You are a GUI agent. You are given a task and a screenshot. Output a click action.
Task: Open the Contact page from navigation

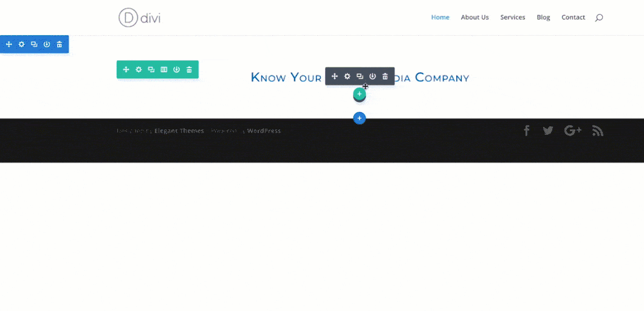tap(573, 18)
